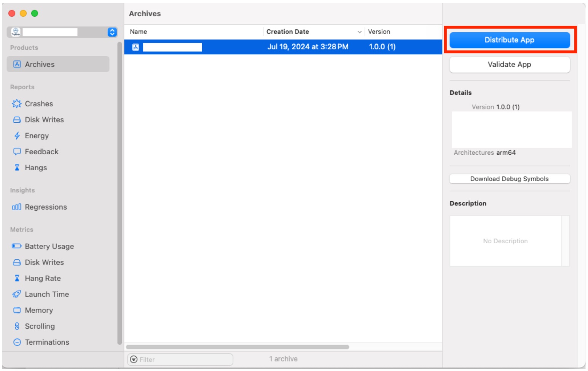Click the sidebar vertical scrollbar

(x=120, y=193)
